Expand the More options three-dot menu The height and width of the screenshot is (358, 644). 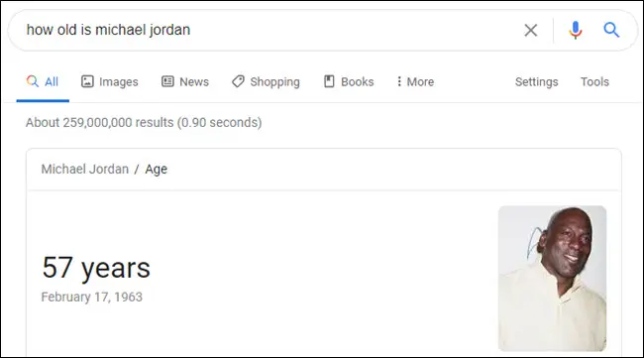[415, 81]
